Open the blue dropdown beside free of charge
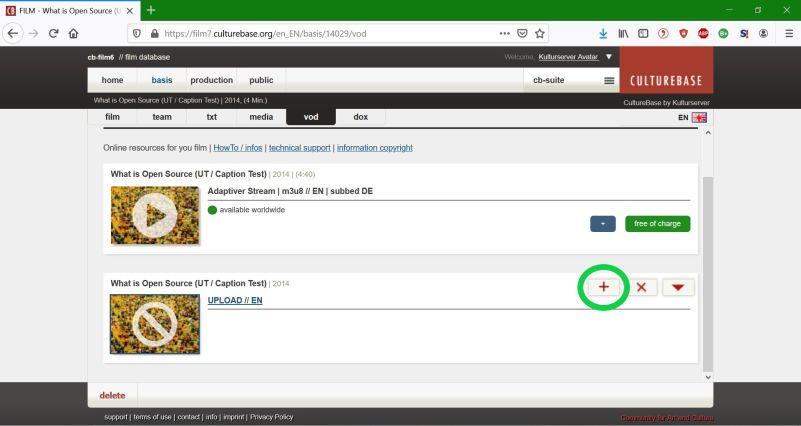Screen dimensions: 801x426 click(x=603, y=224)
